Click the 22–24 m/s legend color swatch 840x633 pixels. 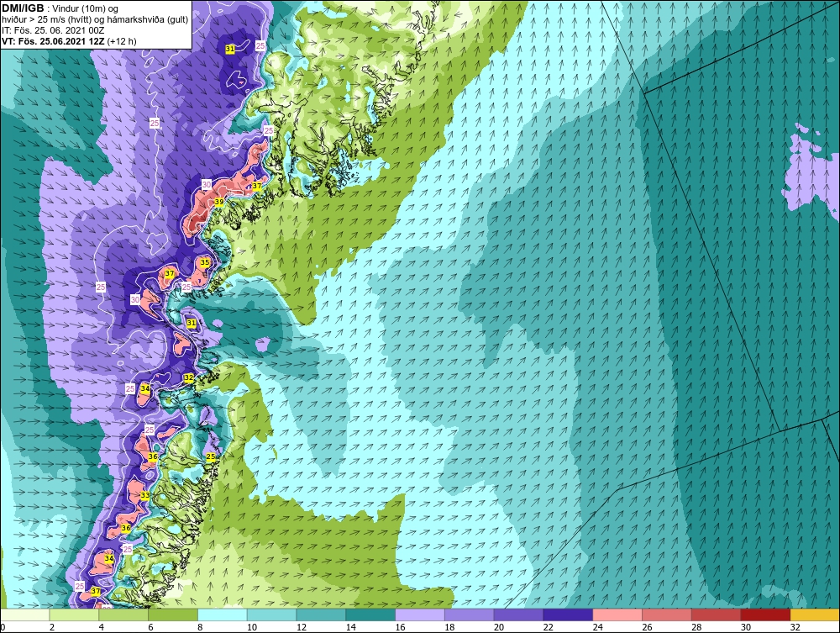click(568, 615)
